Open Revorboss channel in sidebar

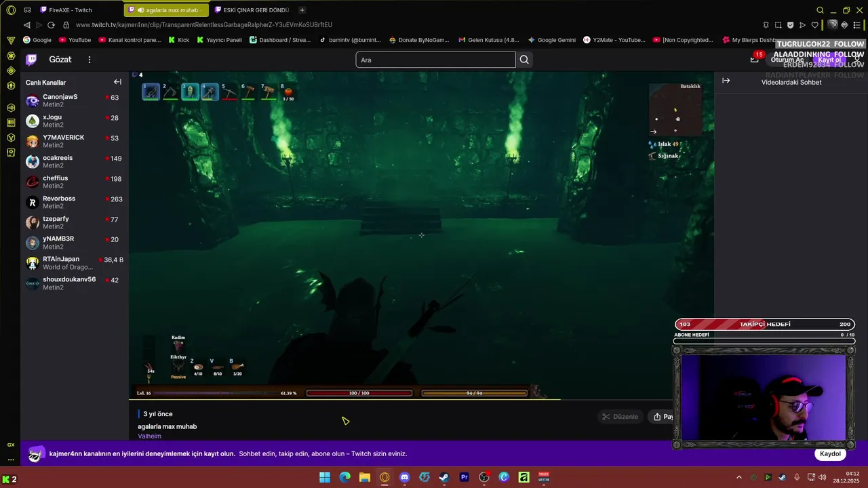tap(73, 202)
